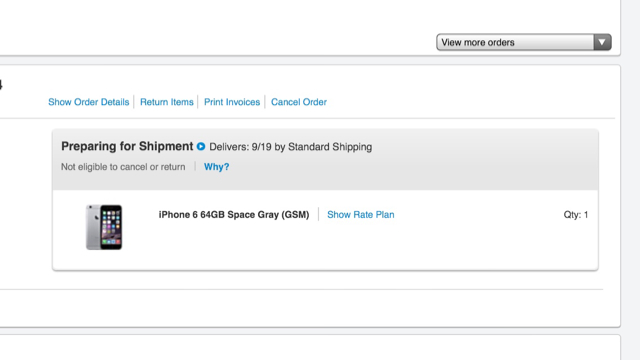
Task: Open the Why? explanation link
Action: (216, 167)
